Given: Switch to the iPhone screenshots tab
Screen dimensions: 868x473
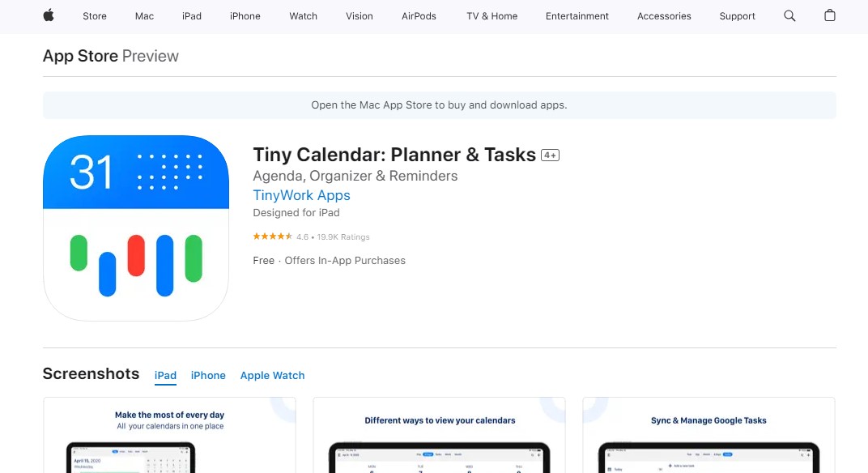Looking at the screenshot, I should (208, 375).
